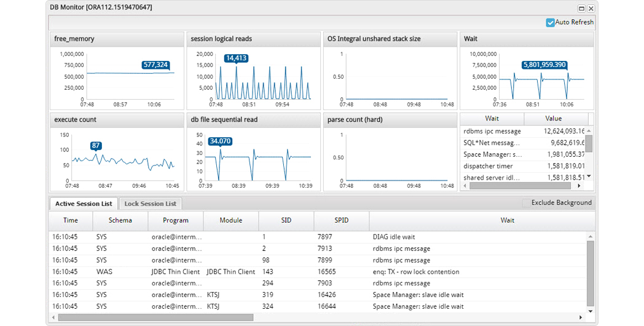Screen dimensions: 644x326
Task: Select the OS Integral unshared stack size title
Action: coord(374,39)
